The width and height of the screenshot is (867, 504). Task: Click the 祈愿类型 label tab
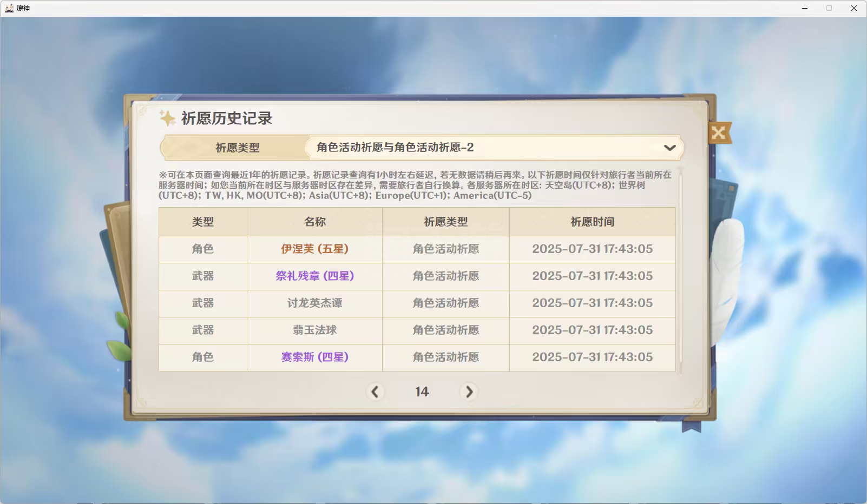[237, 148]
